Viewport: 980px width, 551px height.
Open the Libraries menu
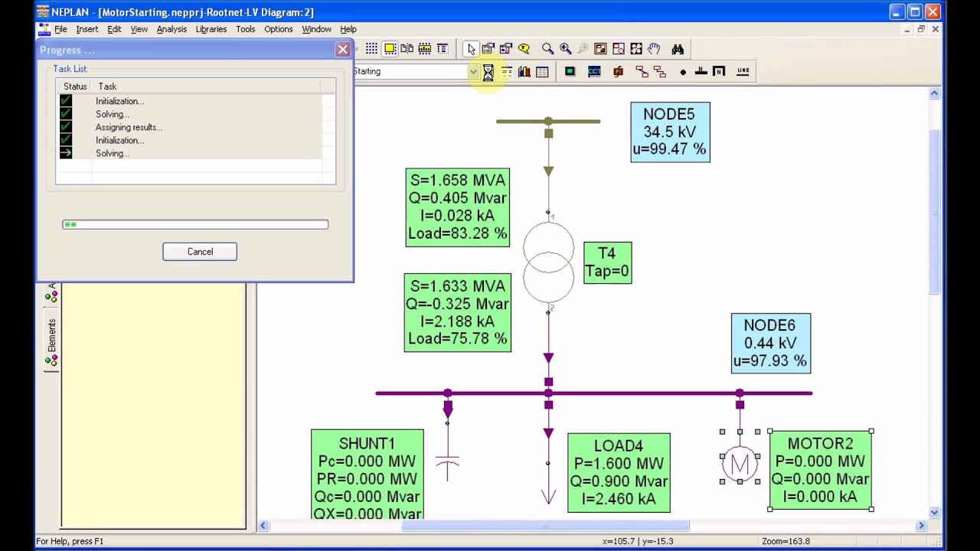pos(211,29)
